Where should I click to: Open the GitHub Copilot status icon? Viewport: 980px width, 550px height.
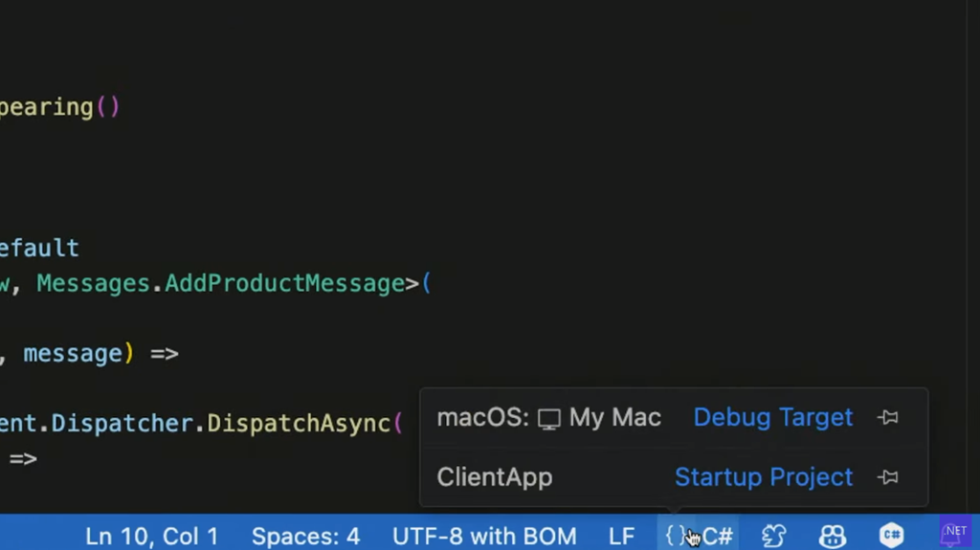[833, 536]
